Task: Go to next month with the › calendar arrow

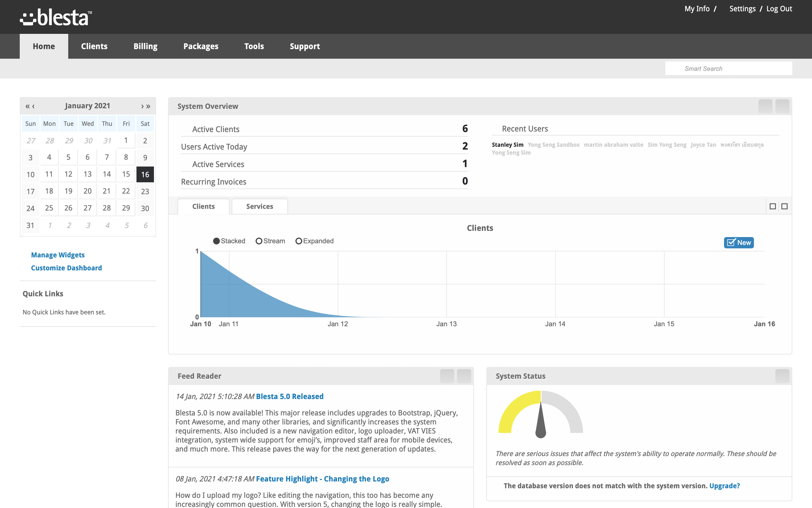Action: [x=142, y=106]
